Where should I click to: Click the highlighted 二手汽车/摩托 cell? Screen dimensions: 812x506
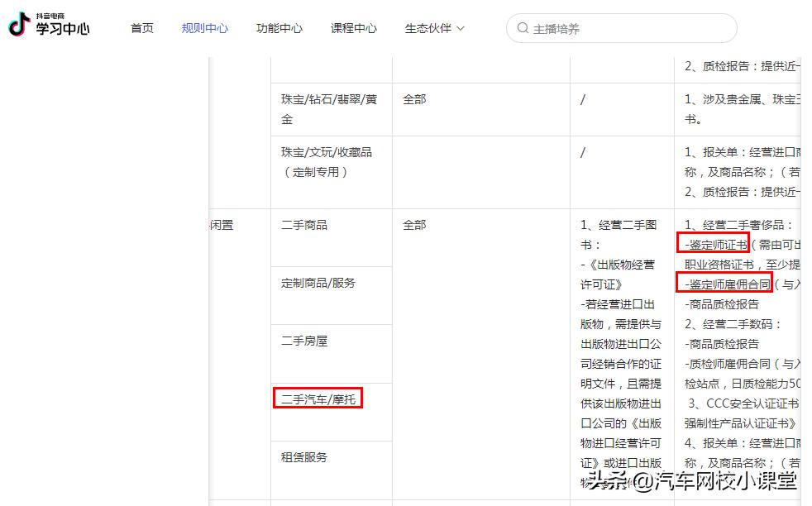(x=318, y=398)
